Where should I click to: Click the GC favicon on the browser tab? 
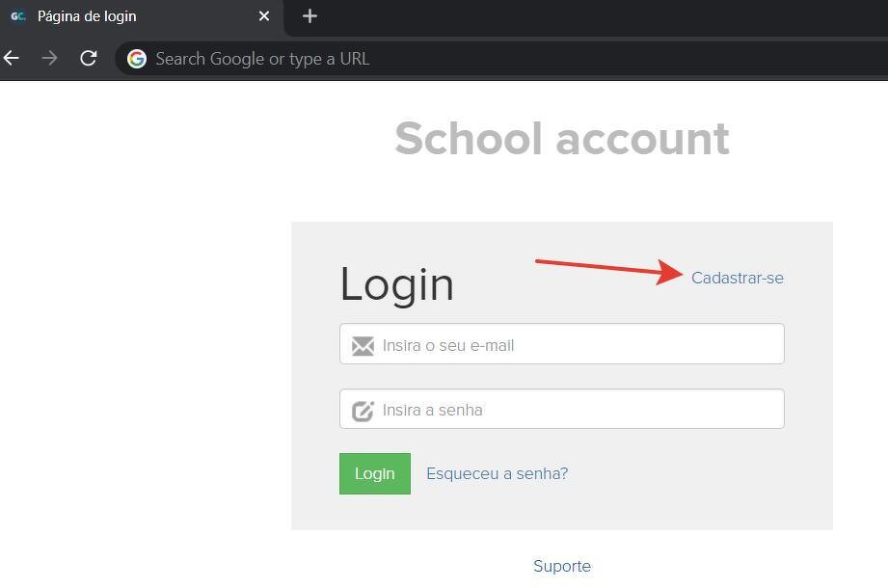coord(17,16)
